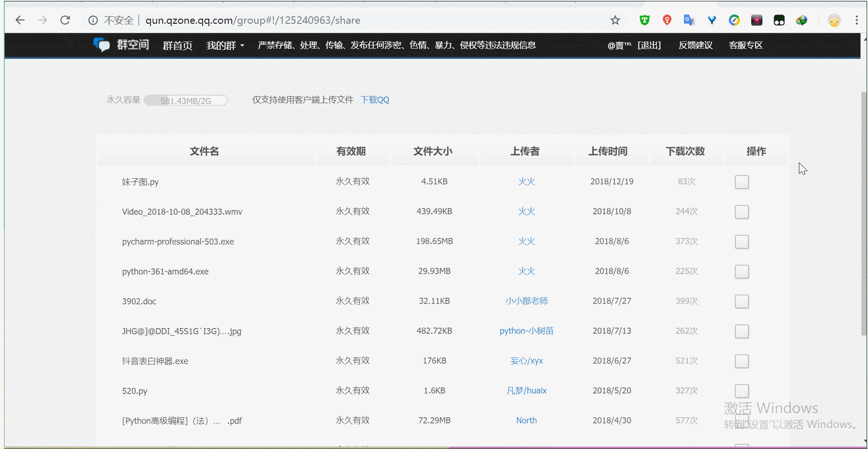This screenshot has height=449, width=868.
Task: Check the box for 抖音表白神器.exe
Action: tap(742, 361)
